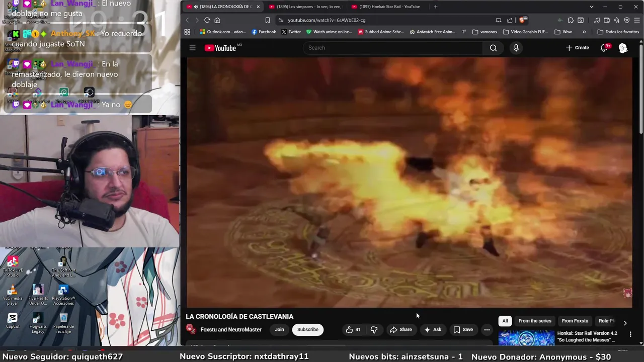The width and height of the screenshot is (644, 362).
Task: Click the YouTube search magnifier button
Action: (493, 48)
